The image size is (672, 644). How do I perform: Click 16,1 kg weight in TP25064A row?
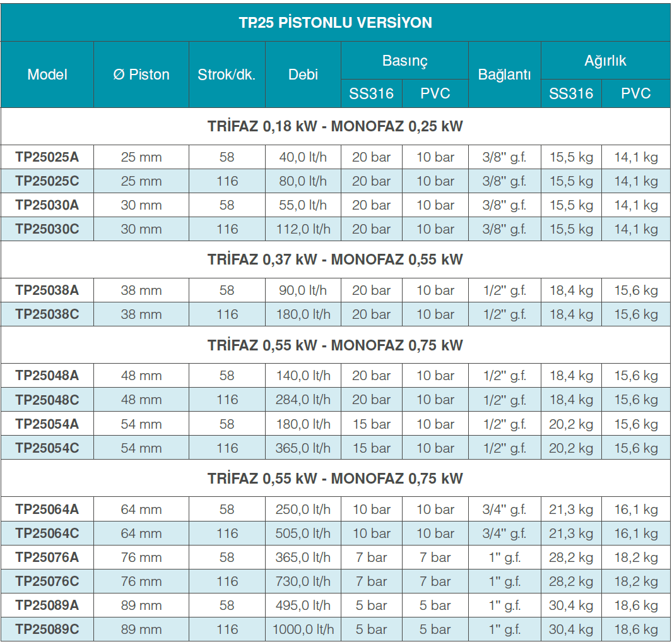(x=636, y=510)
